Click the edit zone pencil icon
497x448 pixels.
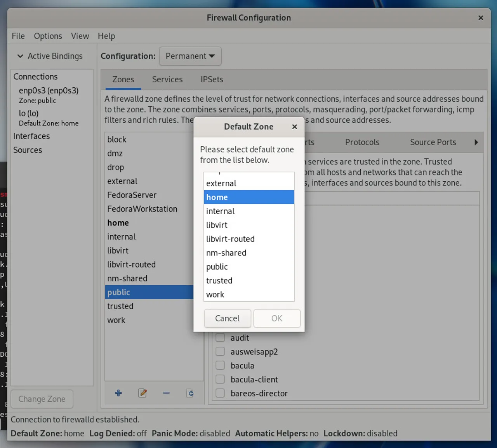(x=142, y=393)
